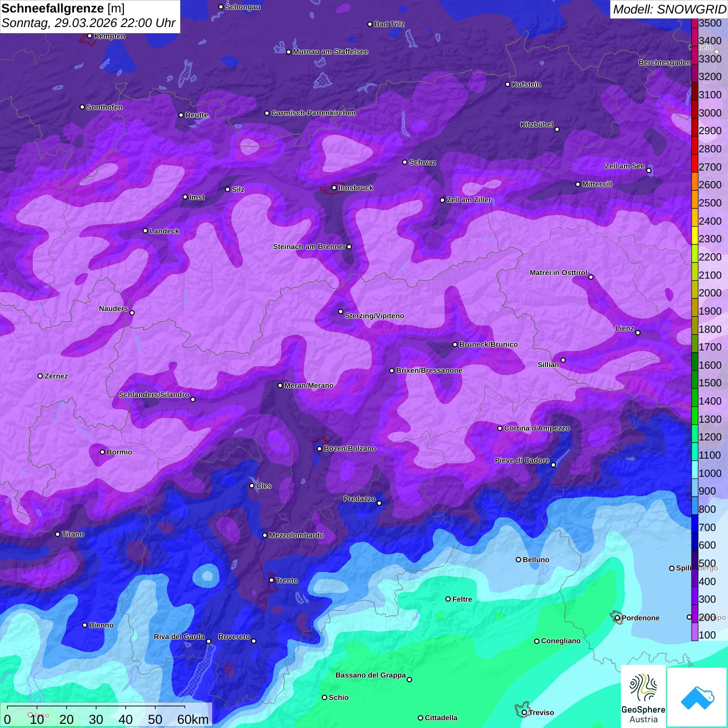Screen dimensions: 728x728
Task: Select the 3500 m legend color swatch
Action: click(695, 23)
